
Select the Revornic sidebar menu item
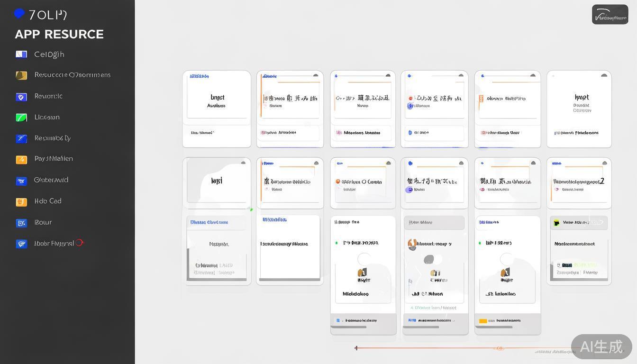48,96
